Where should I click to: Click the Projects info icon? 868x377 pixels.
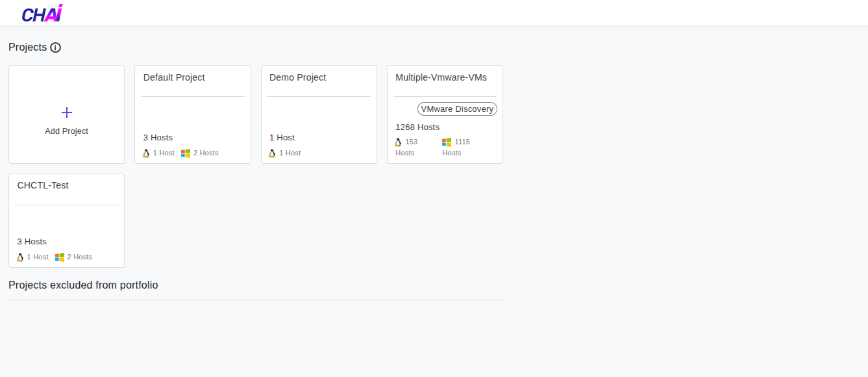[56, 47]
